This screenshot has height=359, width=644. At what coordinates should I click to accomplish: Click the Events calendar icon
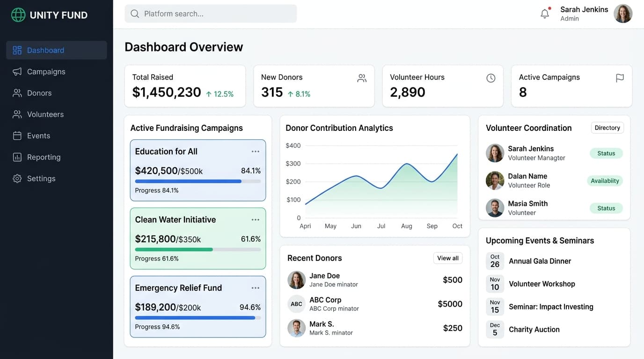pos(17,136)
